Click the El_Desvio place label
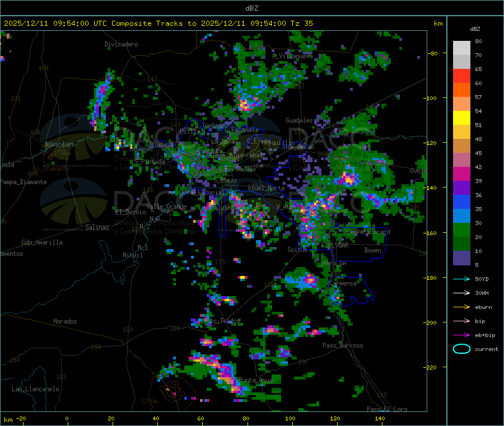Screen dimensions: 504x426 click(x=130, y=212)
